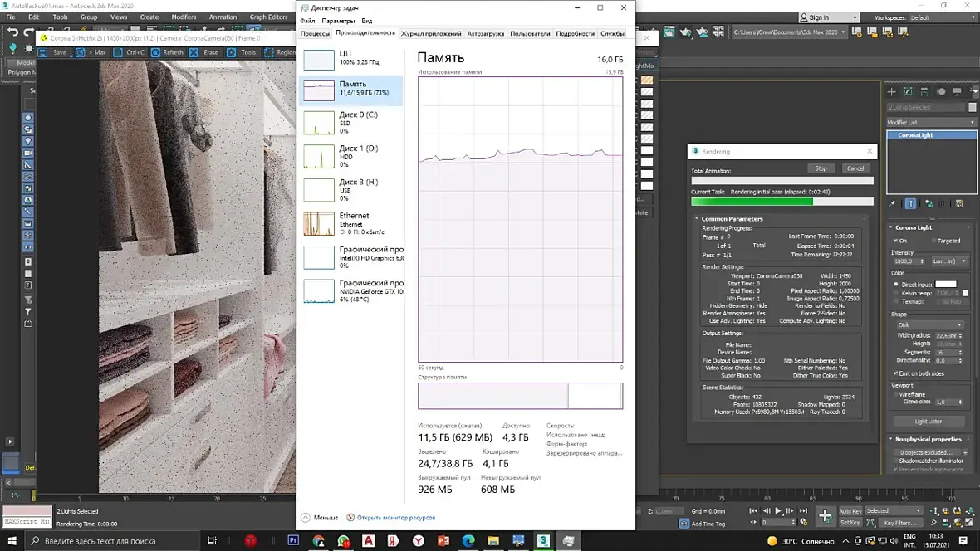Open Microsoft Edge from the taskbar
This screenshot has width=980, height=551.
[x=468, y=540]
